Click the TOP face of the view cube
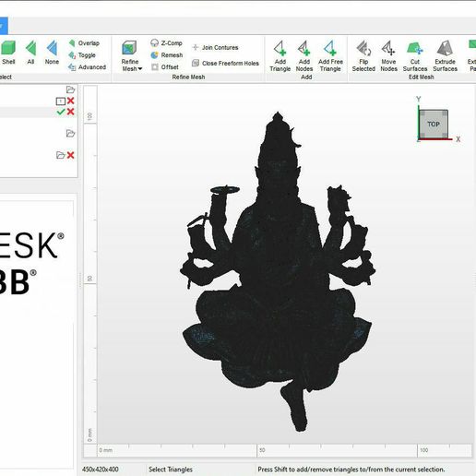476x476 pixels. (434, 125)
